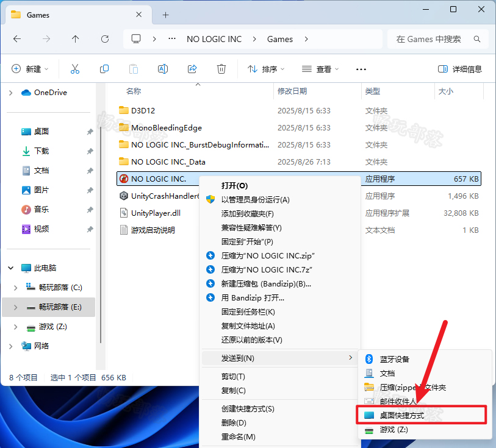Select the NO LOGIC INC._Data folder
496x448 pixels.
click(168, 162)
